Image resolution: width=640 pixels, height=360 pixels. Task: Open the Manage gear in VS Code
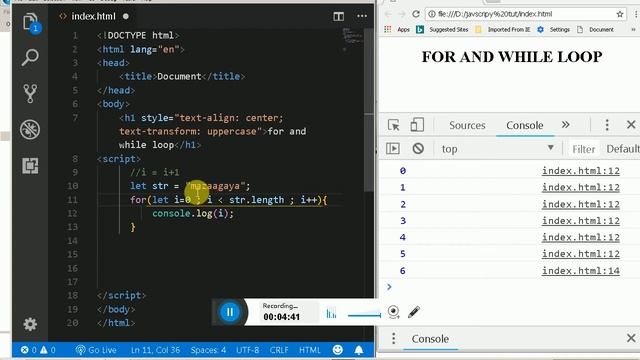click(x=30, y=324)
